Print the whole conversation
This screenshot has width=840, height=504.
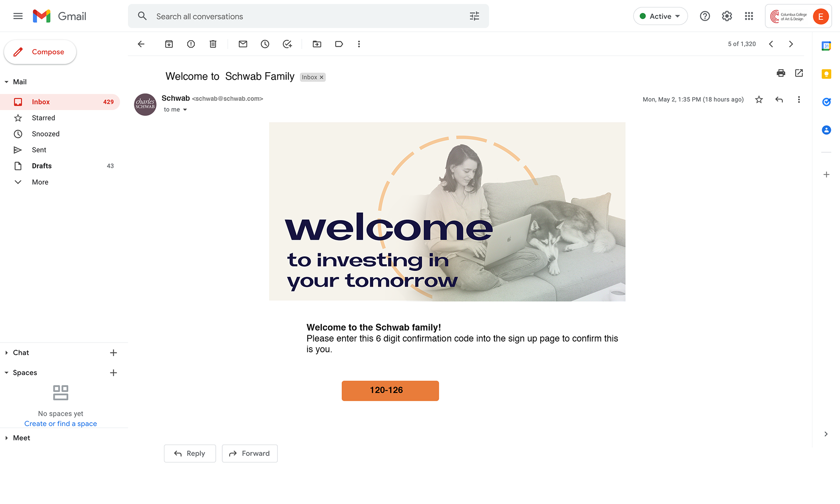pyautogui.click(x=781, y=73)
